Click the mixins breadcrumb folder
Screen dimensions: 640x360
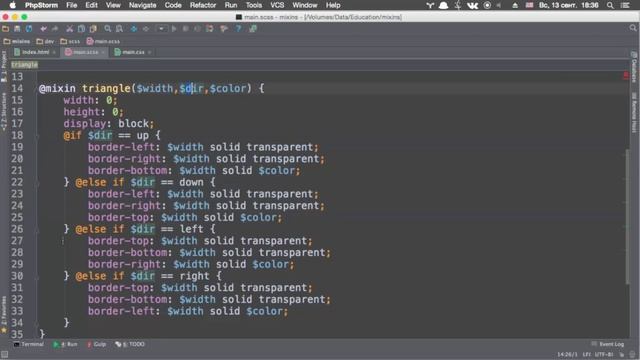point(17,41)
